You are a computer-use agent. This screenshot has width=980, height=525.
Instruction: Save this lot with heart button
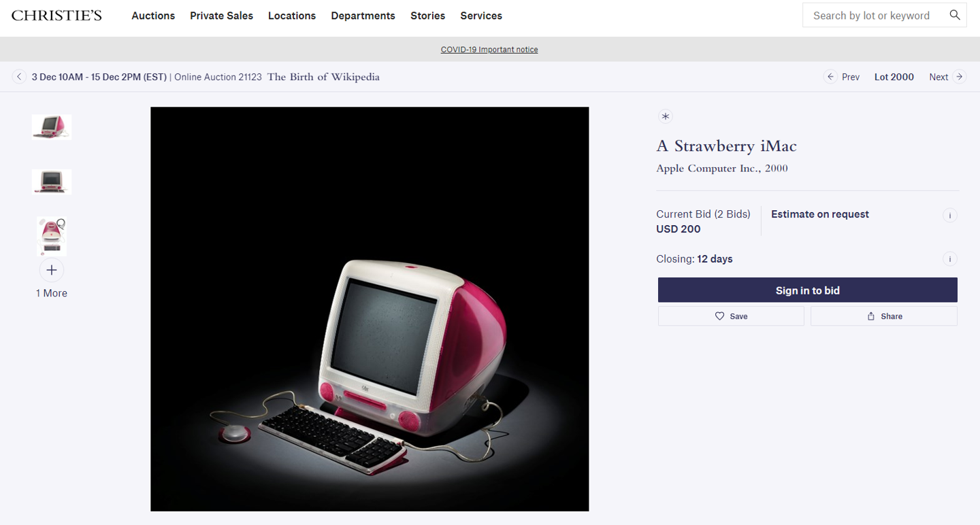[731, 316]
